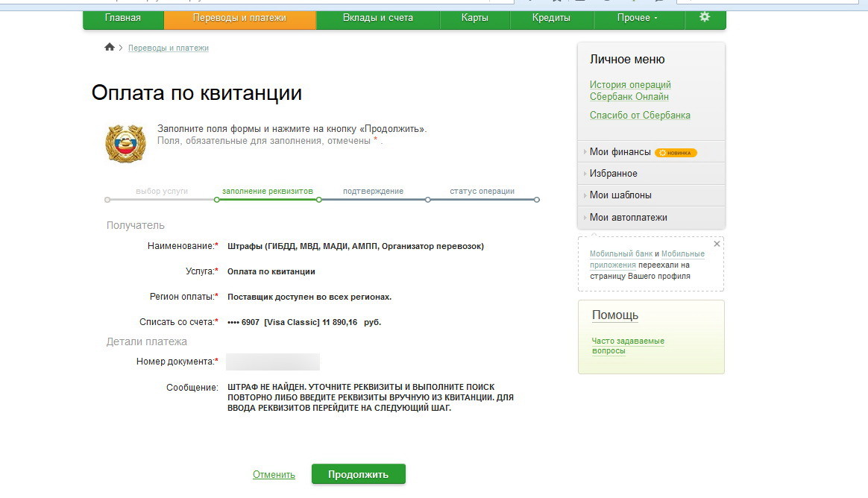Click the подтверждение step label

point(373,191)
